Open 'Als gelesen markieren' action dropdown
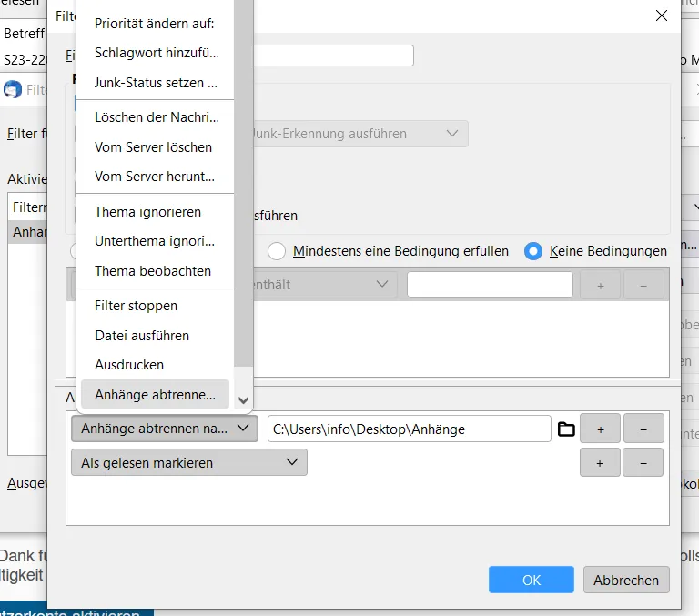This screenshot has width=699, height=616. tap(189, 462)
